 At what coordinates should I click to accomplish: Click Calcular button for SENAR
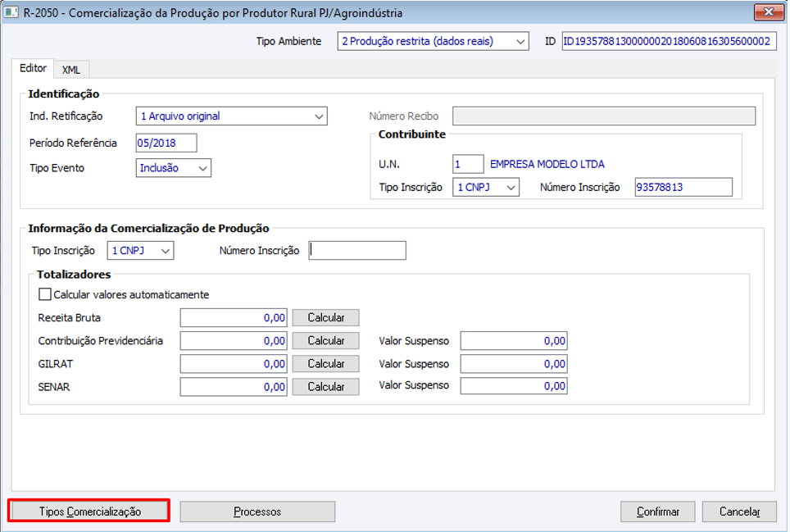click(325, 386)
